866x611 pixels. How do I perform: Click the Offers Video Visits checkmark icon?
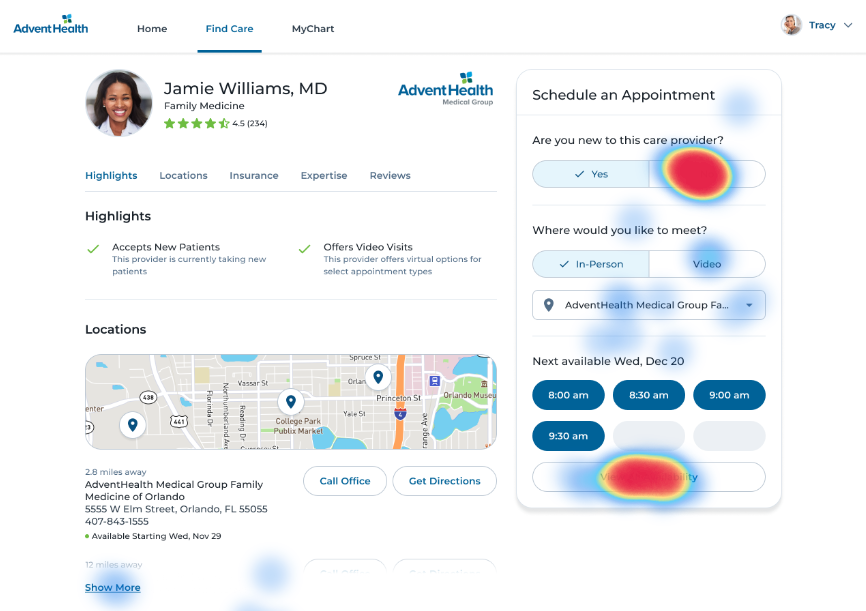[x=304, y=249]
